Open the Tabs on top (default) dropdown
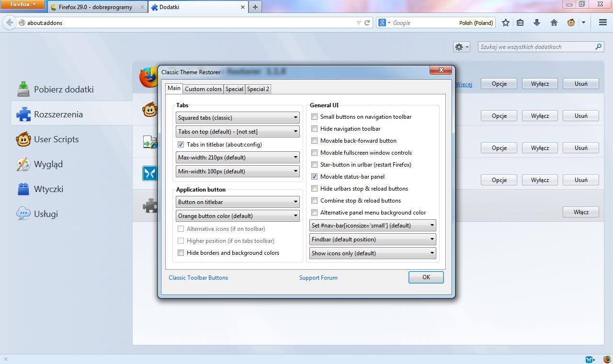 (x=238, y=132)
